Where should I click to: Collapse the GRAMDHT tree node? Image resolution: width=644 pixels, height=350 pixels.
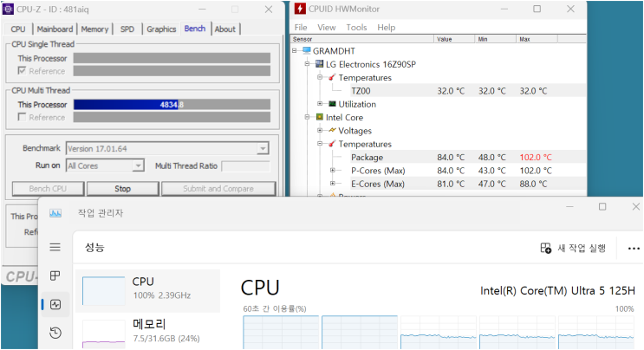pos(294,51)
